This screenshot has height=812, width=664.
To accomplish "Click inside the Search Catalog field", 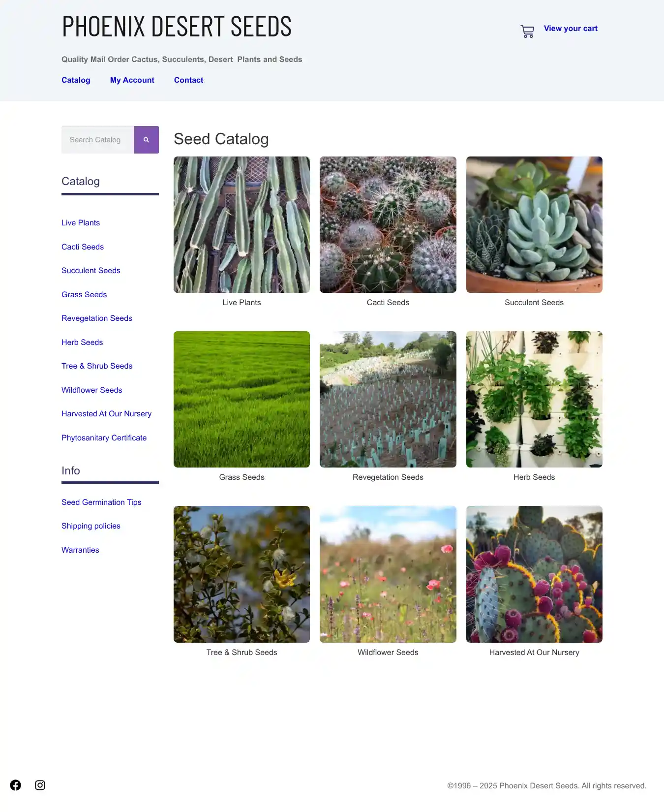I will (x=97, y=140).
